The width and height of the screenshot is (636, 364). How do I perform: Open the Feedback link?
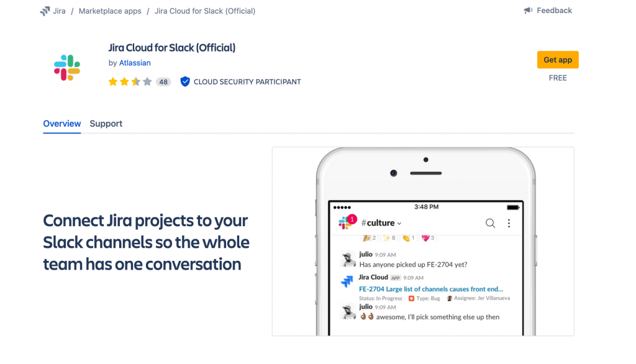pyautogui.click(x=554, y=11)
